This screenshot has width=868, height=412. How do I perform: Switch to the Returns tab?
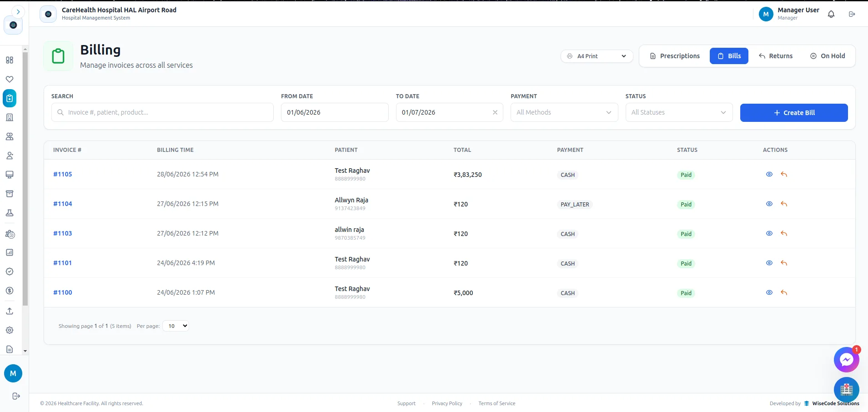(x=776, y=56)
